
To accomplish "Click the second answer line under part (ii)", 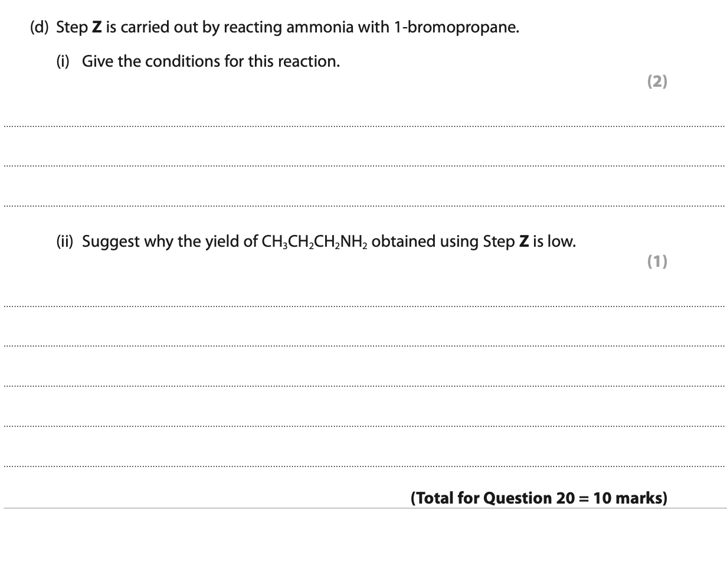I will coord(363,346).
